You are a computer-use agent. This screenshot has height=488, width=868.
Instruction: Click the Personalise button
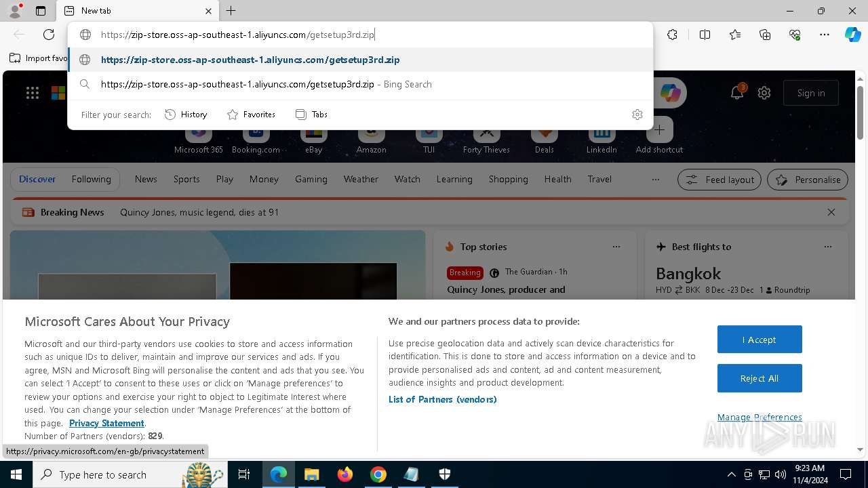pyautogui.click(x=808, y=180)
